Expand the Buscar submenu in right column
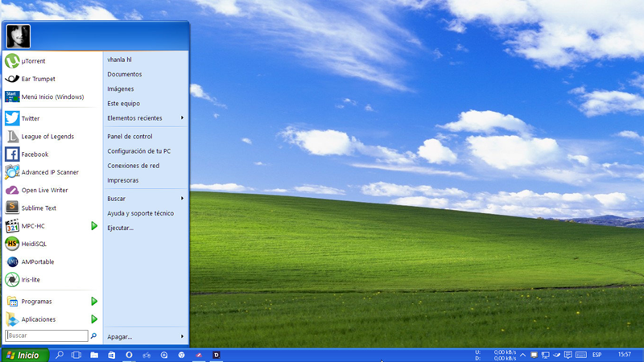Image resolution: width=644 pixels, height=362 pixels. click(146, 198)
